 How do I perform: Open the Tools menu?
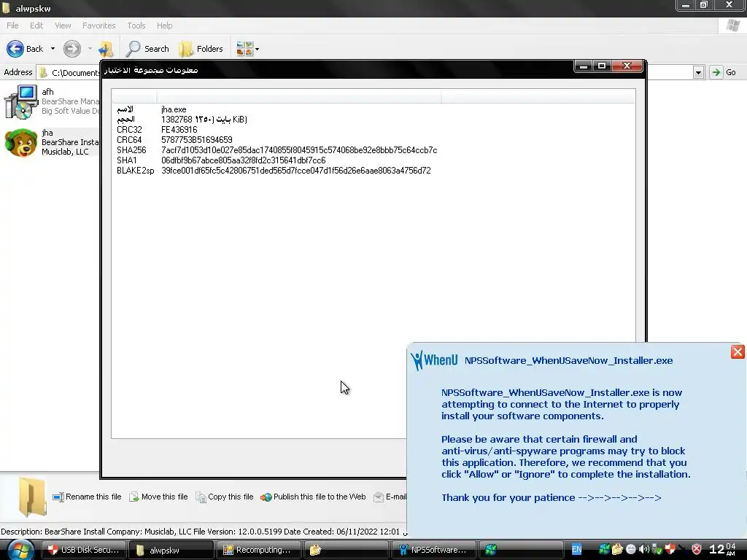pyautogui.click(x=136, y=26)
